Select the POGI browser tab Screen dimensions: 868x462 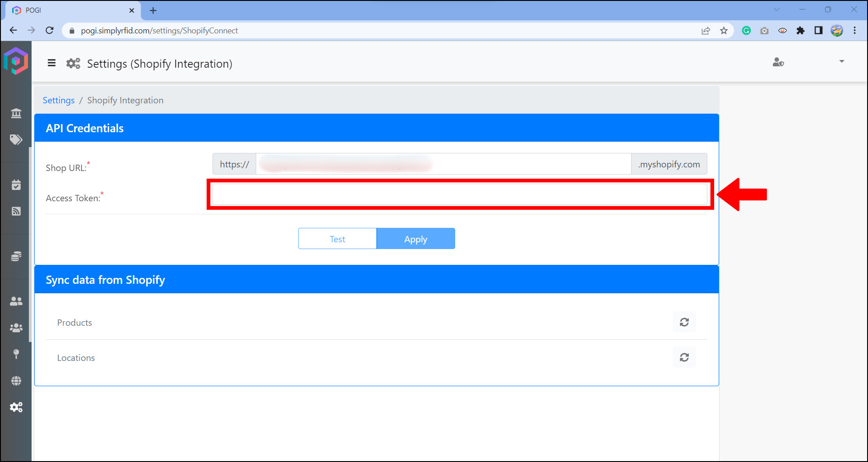(73, 10)
